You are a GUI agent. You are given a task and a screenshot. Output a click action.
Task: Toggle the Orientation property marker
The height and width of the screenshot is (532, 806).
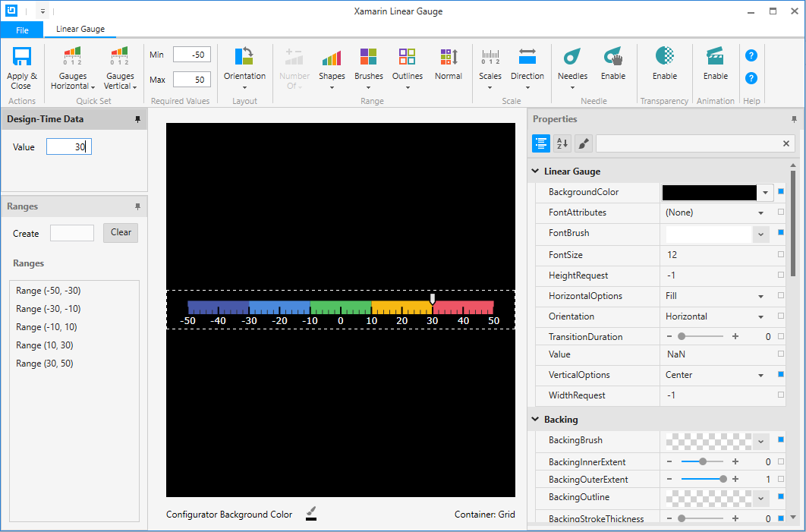pos(781,316)
